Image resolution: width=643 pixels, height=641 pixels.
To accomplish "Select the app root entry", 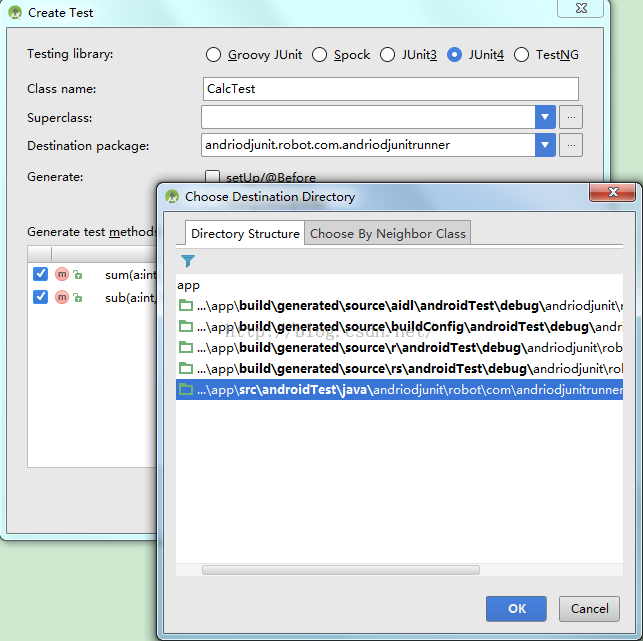I will pyautogui.click(x=188, y=285).
